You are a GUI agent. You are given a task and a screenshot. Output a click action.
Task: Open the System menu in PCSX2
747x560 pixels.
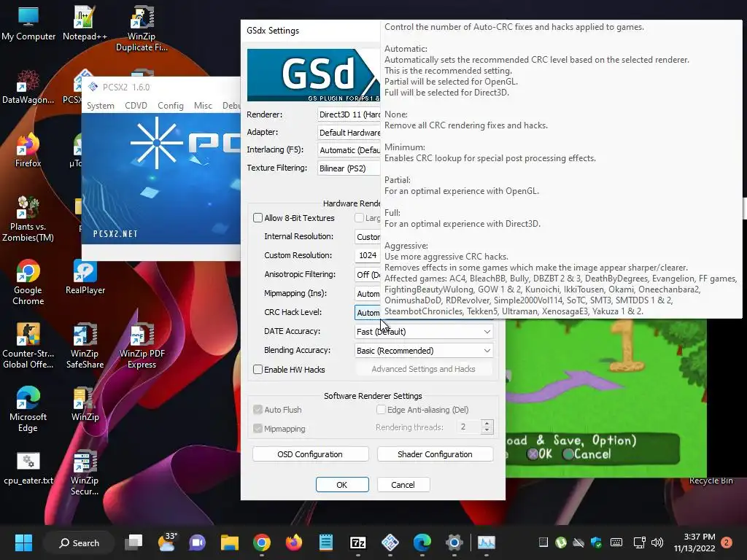point(100,105)
